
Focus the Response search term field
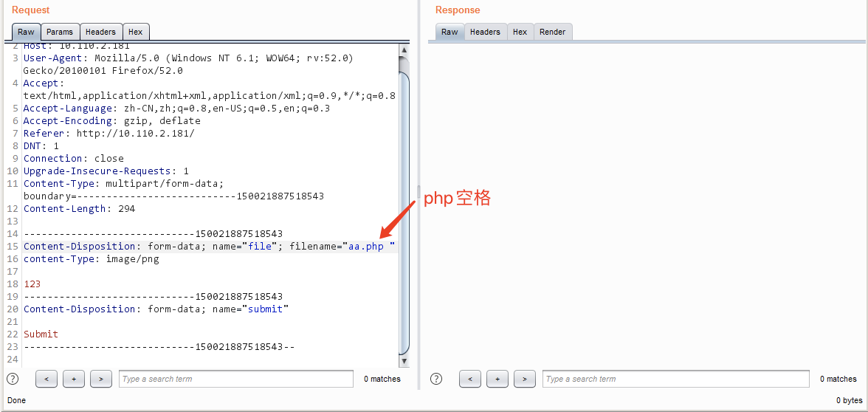pos(676,379)
